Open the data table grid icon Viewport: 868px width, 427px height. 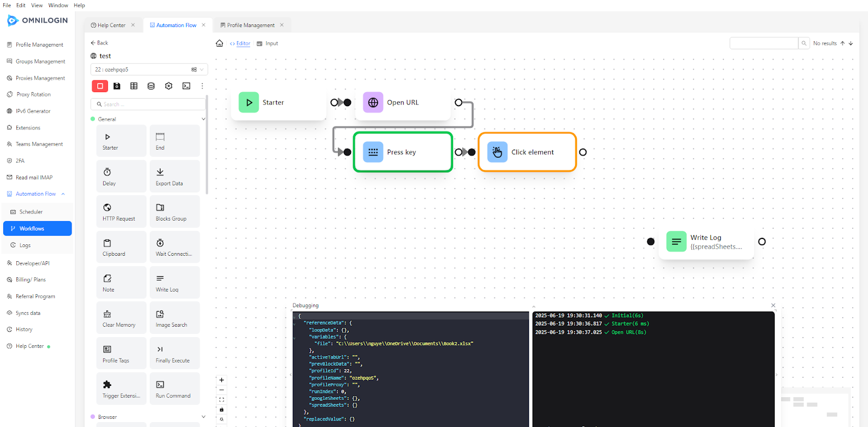coord(134,86)
